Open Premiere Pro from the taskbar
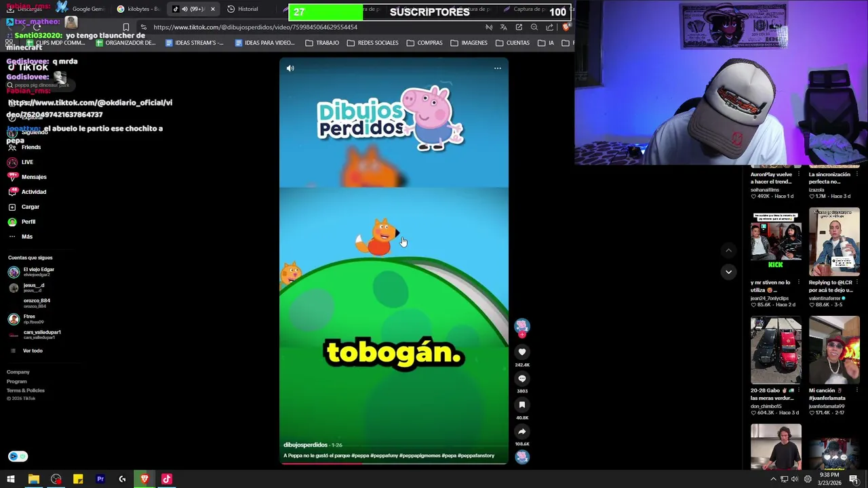 point(100,479)
